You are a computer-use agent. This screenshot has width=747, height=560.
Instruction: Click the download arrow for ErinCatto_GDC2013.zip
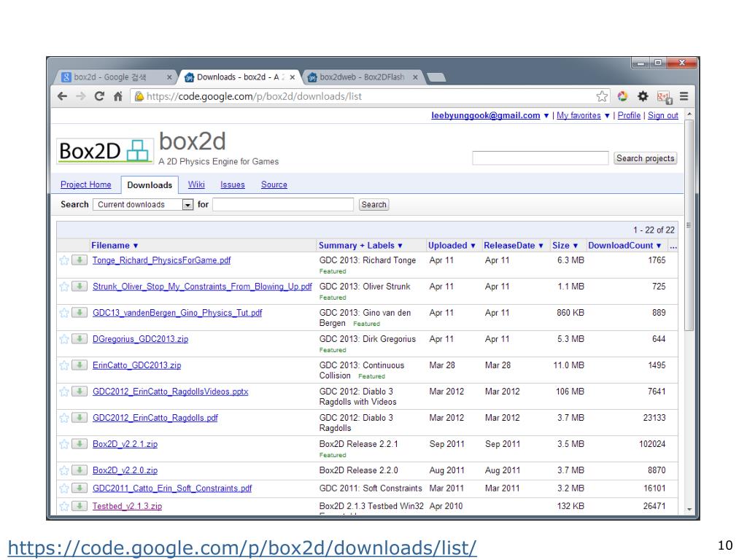[79, 365]
